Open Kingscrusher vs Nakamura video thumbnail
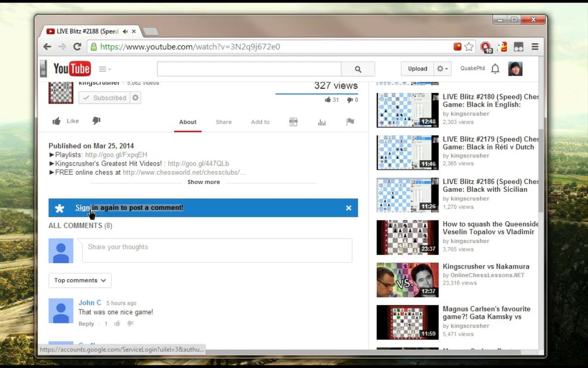The image size is (588, 368). click(x=407, y=280)
